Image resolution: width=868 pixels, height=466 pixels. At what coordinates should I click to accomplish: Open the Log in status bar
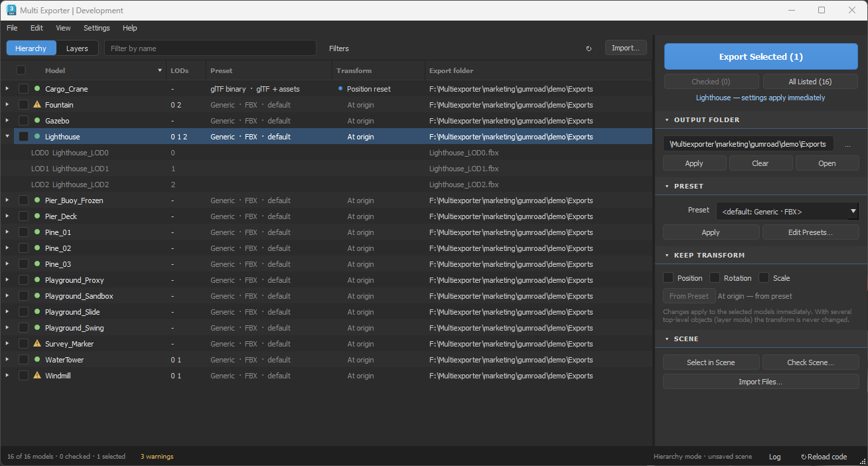click(774, 457)
